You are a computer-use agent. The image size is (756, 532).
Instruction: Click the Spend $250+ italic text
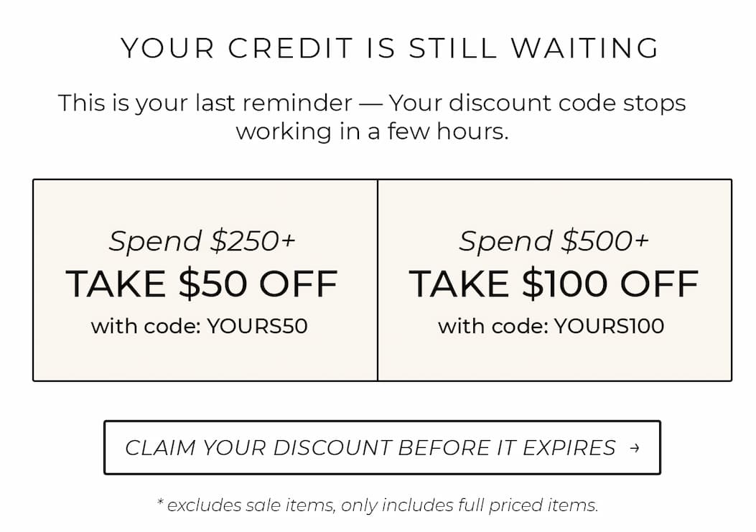(202, 241)
